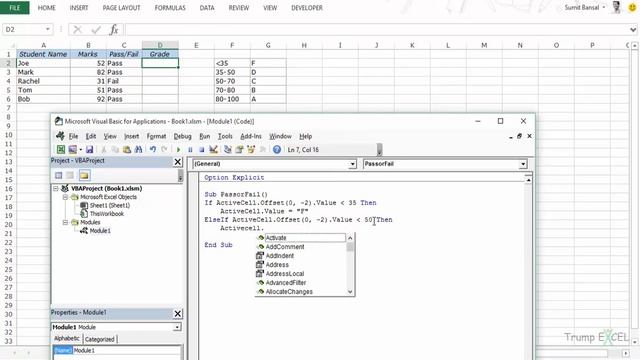This screenshot has width=640, height=360.
Task: Click the Paste toolbar icon
Action: coord(127,150)
